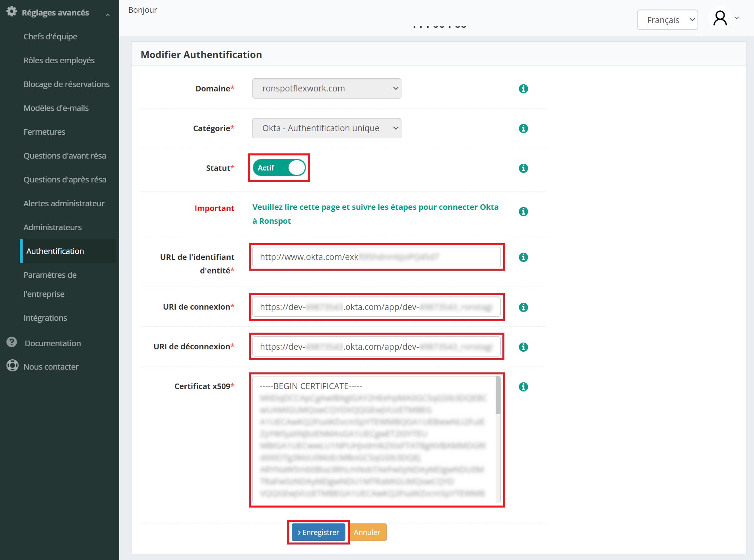Image resolution: width=754 pixels, height=560 pixels.
Task: Click the info icon beside Catégorie
Action: (x=523, y=128)
